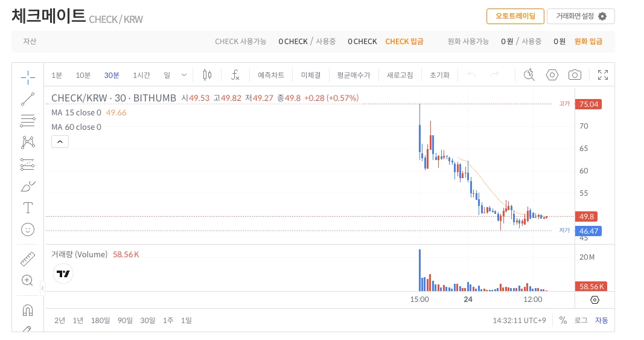This screenshot has width=644, height=340.
Task: Click 초기화 to reset chart
Action: (439, 75)
